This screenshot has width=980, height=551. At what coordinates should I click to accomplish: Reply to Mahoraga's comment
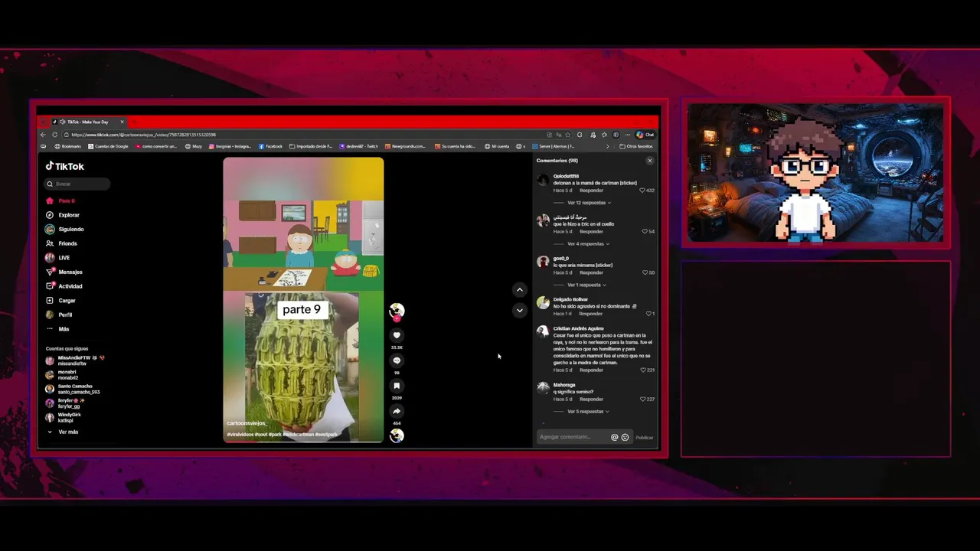[x=591, y=399]
